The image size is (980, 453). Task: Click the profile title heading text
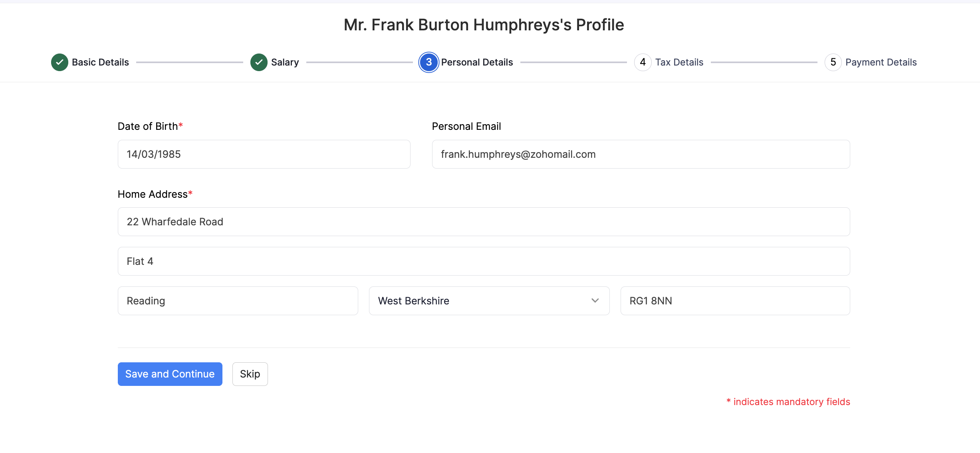pos(484,25)
